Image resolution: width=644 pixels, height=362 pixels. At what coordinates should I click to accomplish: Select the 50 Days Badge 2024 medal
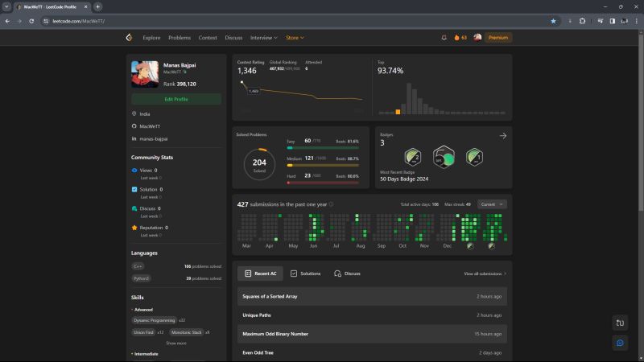point(444,157)
